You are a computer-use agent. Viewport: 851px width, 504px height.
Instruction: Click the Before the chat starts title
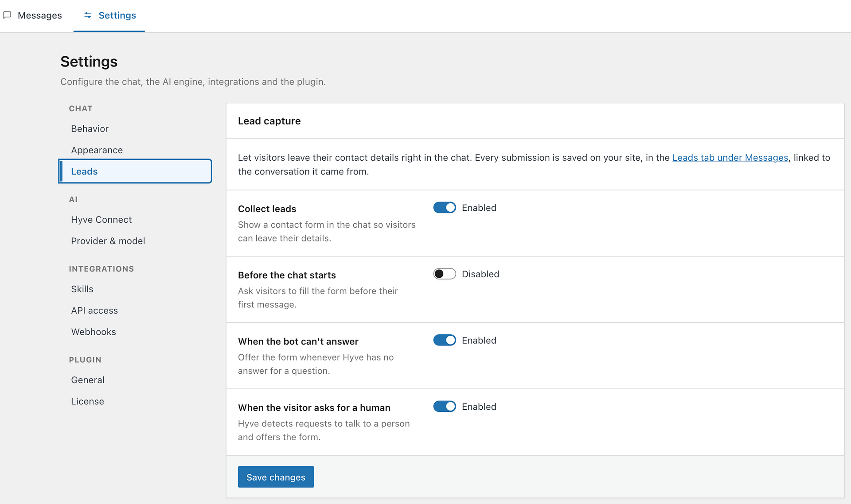point(287,275)
